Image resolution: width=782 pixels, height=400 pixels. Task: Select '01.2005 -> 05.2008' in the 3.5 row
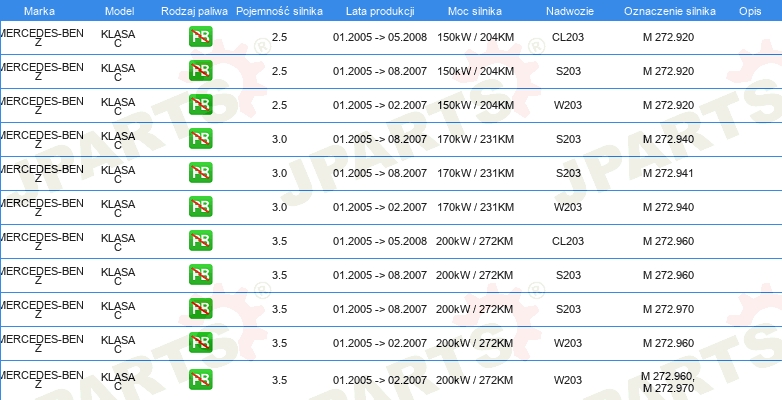coord(380,241)
